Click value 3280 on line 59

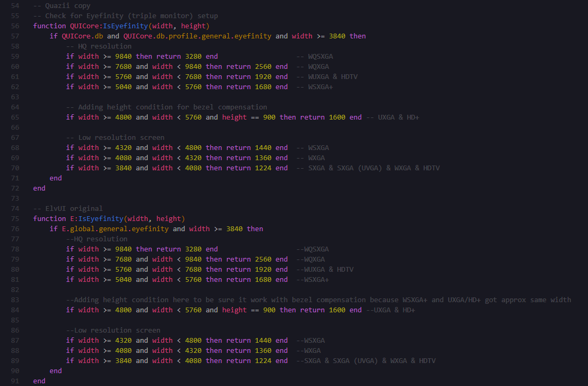[x=193, y=56]
